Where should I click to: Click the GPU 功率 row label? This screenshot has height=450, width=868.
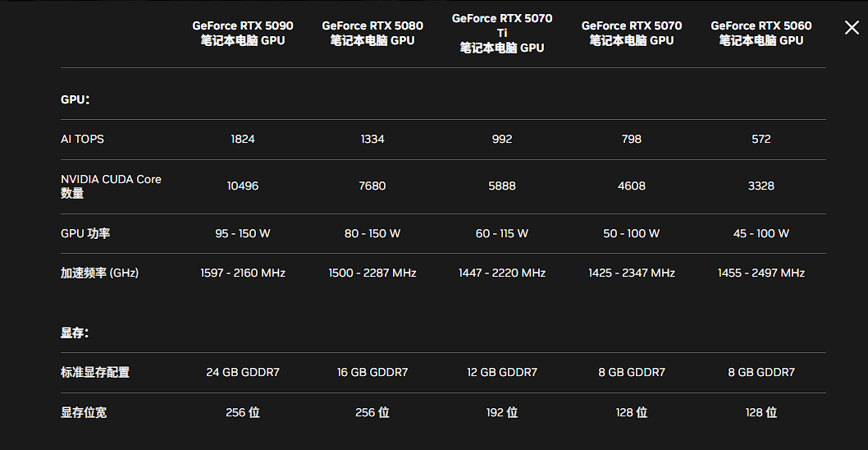coord(85,233)
